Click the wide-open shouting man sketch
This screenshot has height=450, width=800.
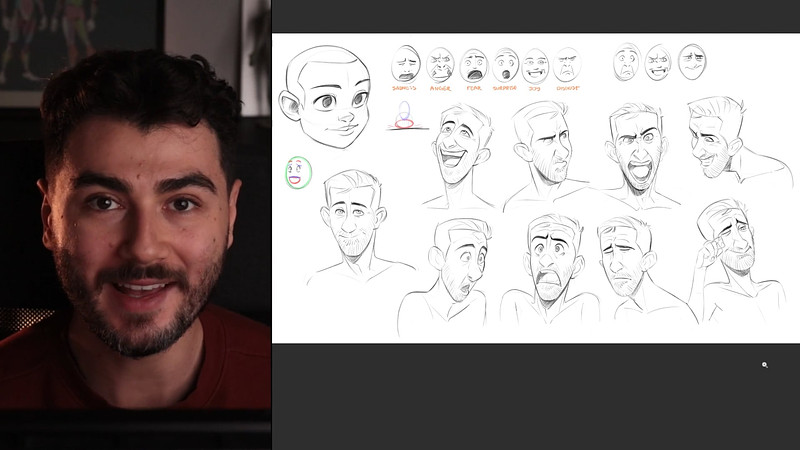638,156
